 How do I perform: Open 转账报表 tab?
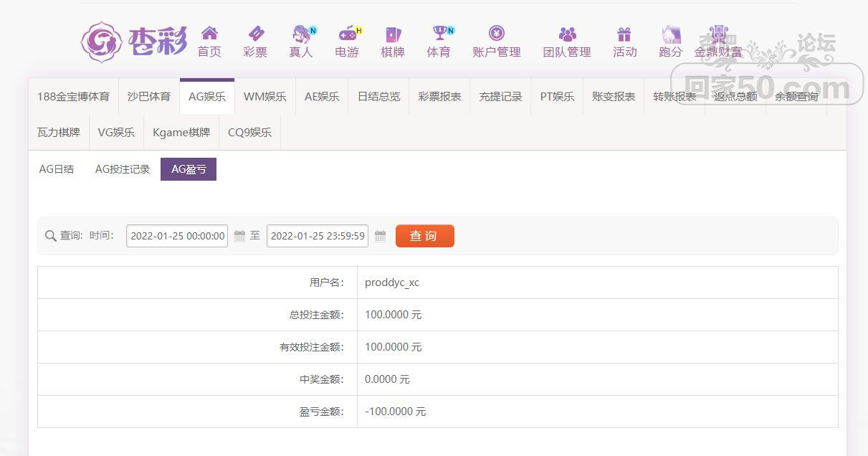[x=674, y=96]
